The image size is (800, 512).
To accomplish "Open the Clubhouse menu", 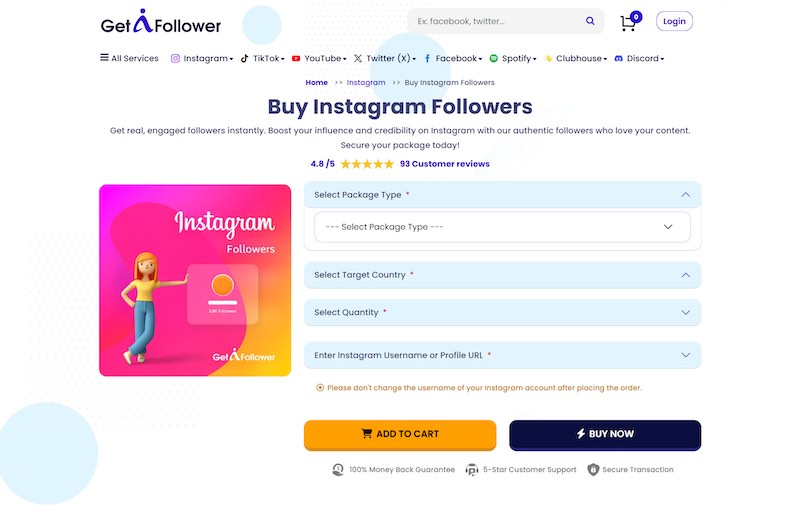I will tap(576, 59).
